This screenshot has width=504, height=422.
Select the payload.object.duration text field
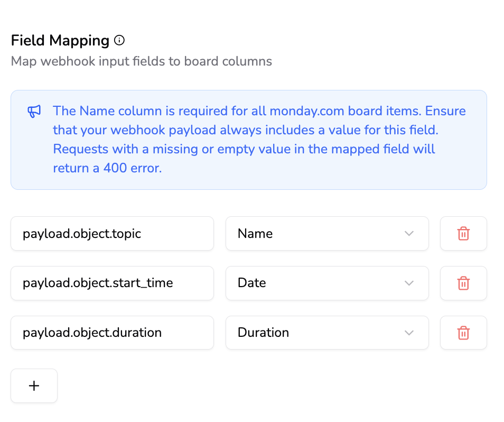coord(112,333)
